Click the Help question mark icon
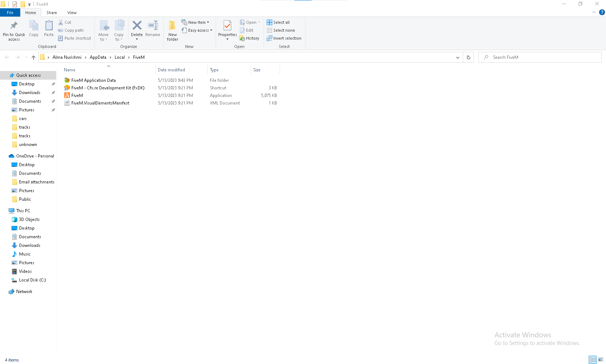 tap(602, 12)
